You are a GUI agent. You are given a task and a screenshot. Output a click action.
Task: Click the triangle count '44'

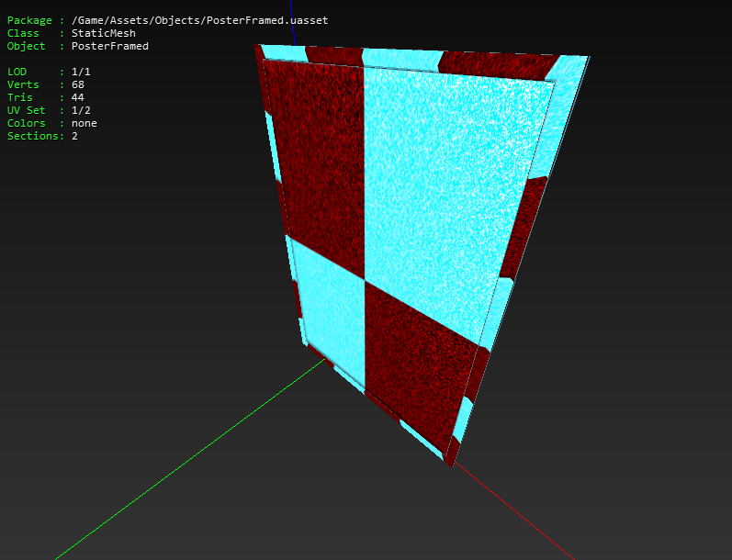tap(78, 97)
